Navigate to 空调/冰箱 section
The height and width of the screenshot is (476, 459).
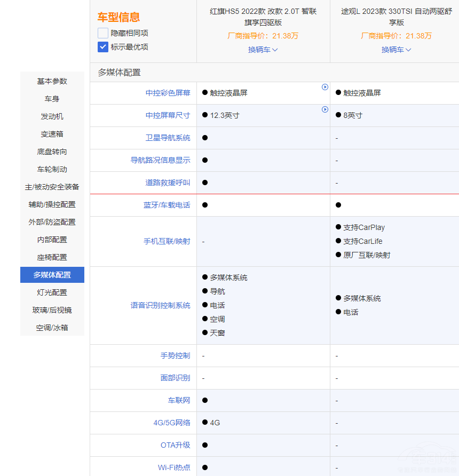52,328
